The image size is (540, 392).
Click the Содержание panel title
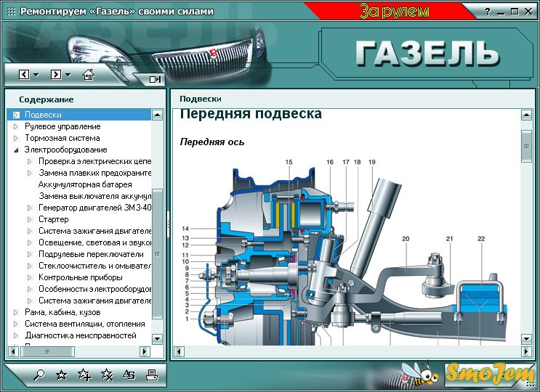(47, 99)
